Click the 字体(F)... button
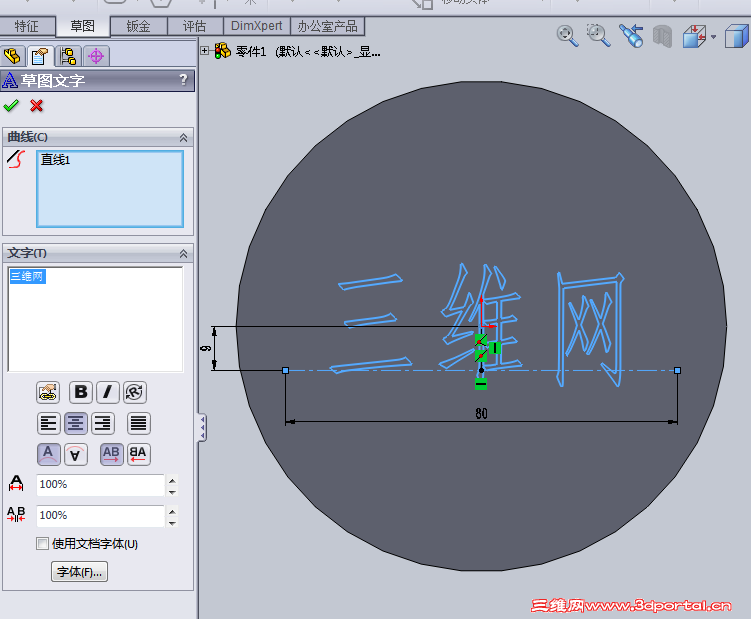Viewport: 751px width, 619px height. pos(80,572)
